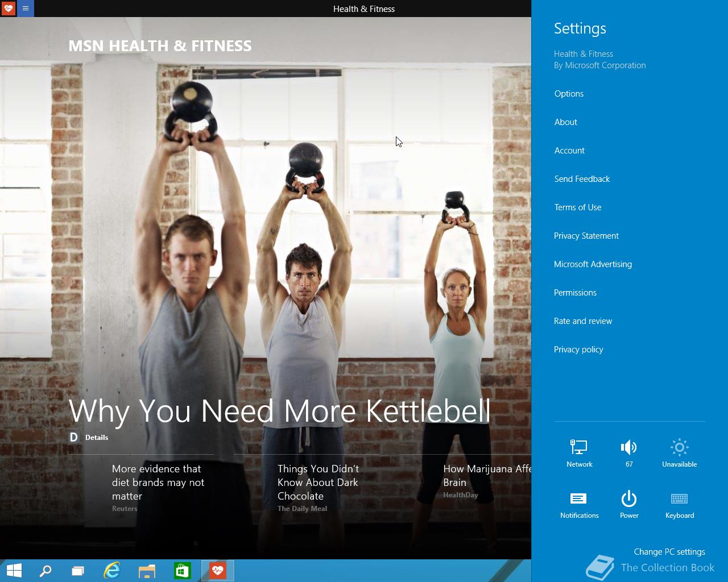
Task: Open Permissions settings
Action: point(575,293)
